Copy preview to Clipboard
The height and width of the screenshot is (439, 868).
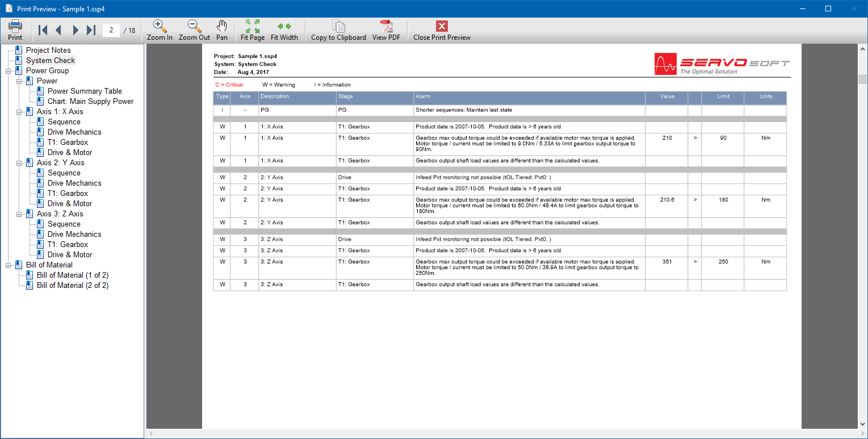(x=338, y=26)
